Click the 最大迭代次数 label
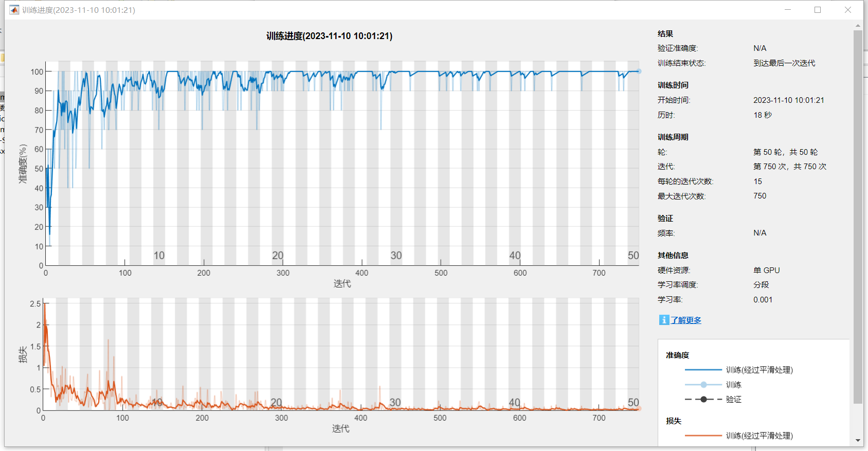The image size is (868, 451). click(682, 196)
